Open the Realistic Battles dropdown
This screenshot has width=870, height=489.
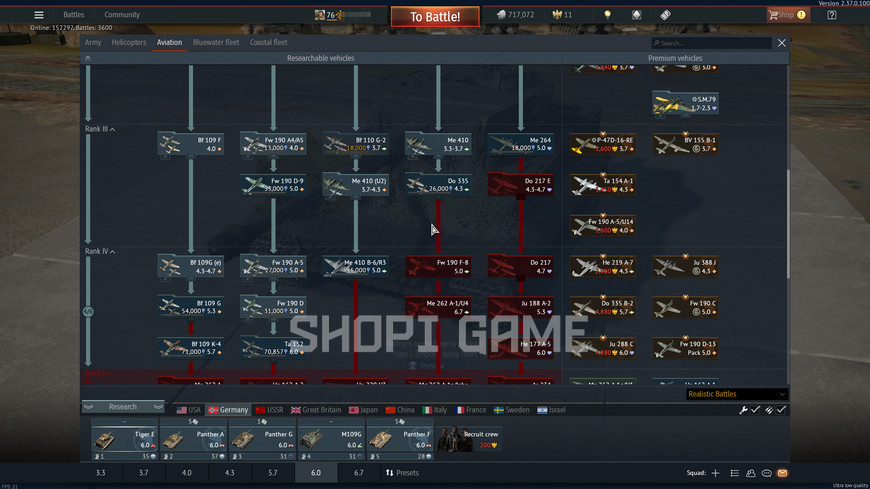point(736,394)
